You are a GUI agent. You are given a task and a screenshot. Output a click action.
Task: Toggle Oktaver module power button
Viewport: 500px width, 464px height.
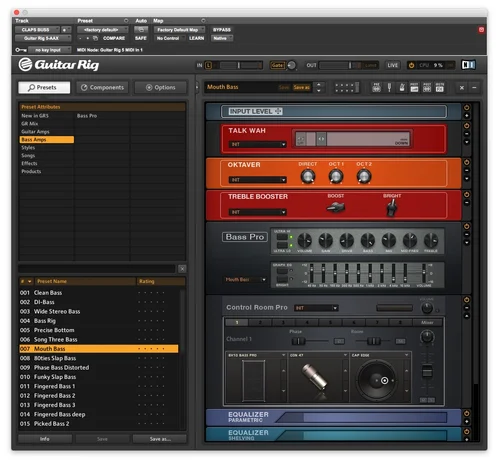pos(466,162)
